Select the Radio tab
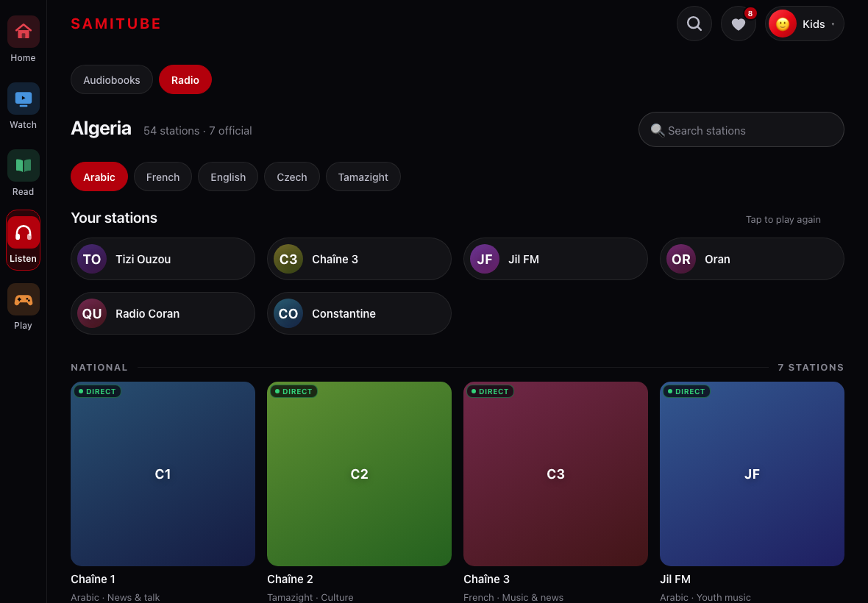The height and width of the screenshot is (603, 868). [x=185, y=79]
